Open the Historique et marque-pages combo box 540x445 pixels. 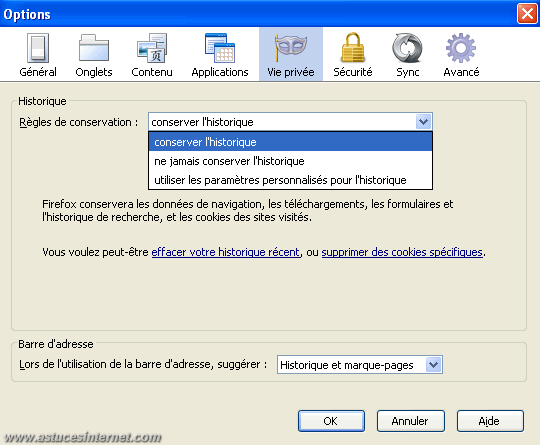360,365
